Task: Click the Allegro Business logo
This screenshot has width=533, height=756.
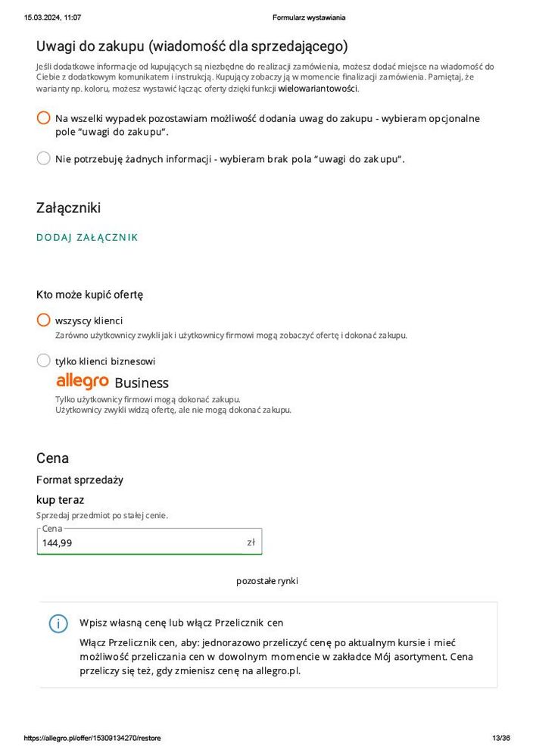Action: coord(112,382)
